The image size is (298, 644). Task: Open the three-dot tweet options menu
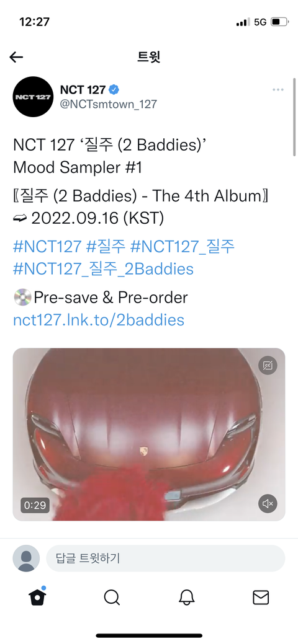click(x=278, y=90)
